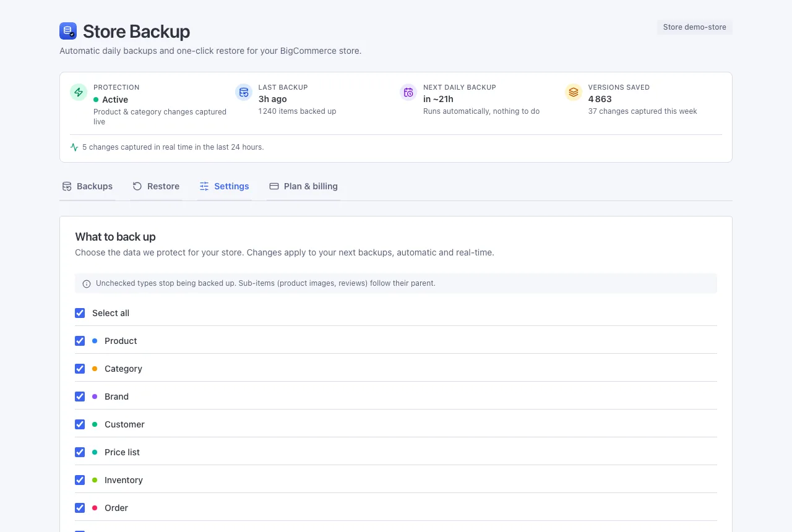This screenshot has height=532, width=792.
Task: Click the orange Versions Saved layers icon
Action: 574,92
